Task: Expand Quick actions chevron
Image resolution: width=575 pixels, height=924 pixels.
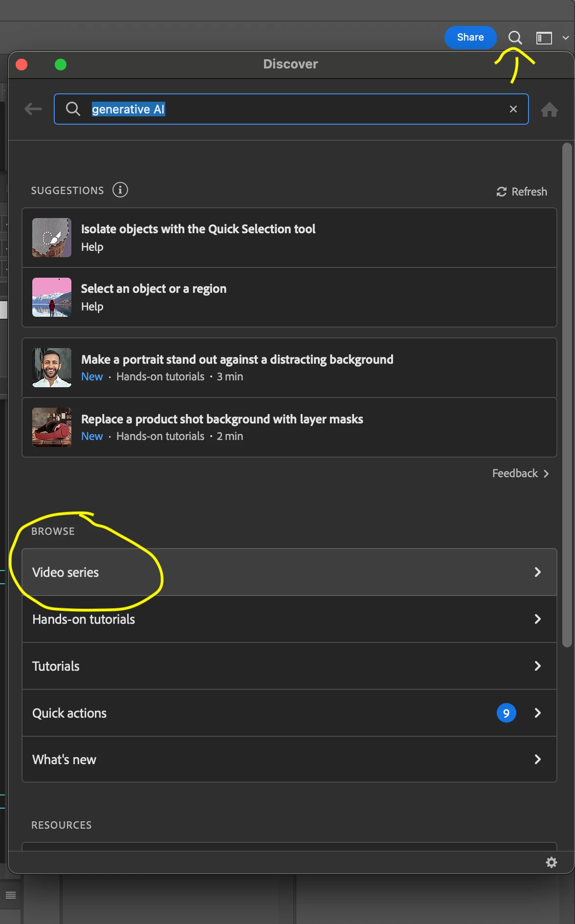Action: pyautogui.click(x=538, y=713)
